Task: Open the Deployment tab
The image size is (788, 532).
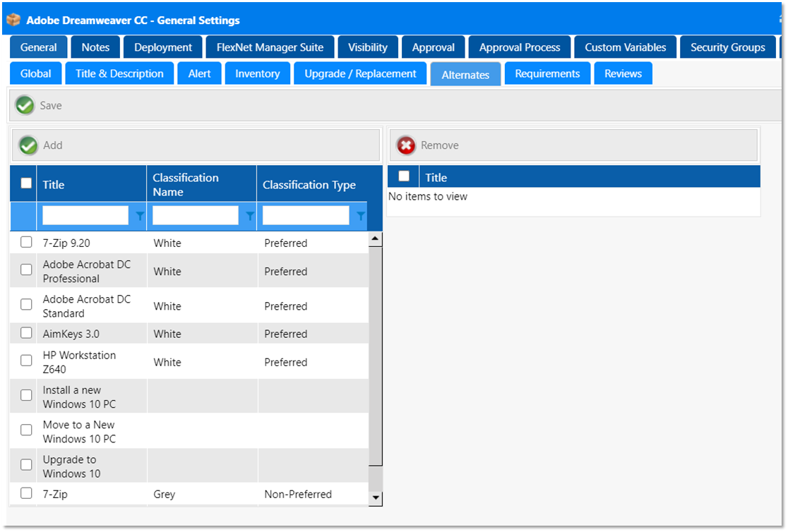Action: coord(163,47)
